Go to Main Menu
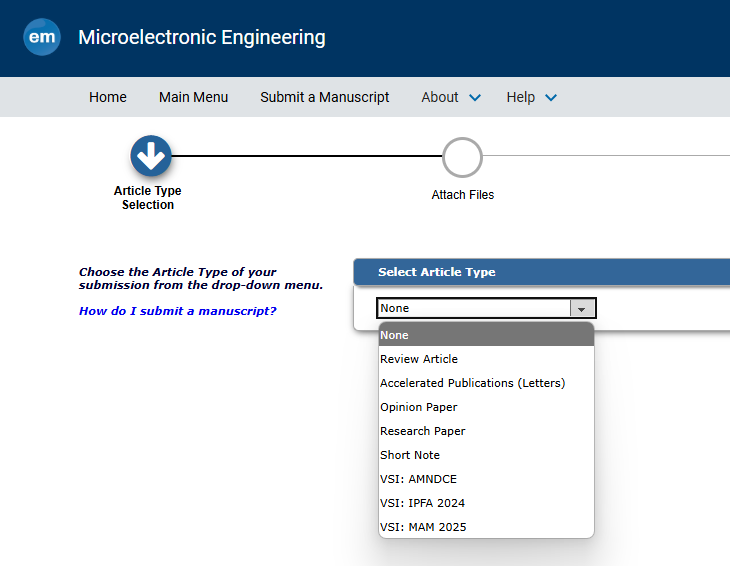This screenshot has height=566, width=730. pyautogui.click(x=193, y=97)
